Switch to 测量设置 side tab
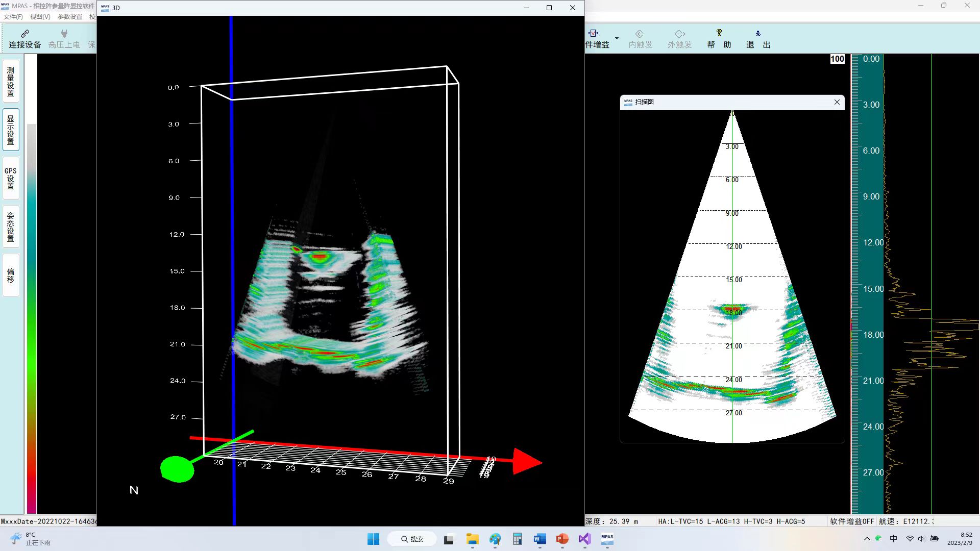The width and height of the screenshot is (980, 551). pyautogui.click(x=11, y=82)
